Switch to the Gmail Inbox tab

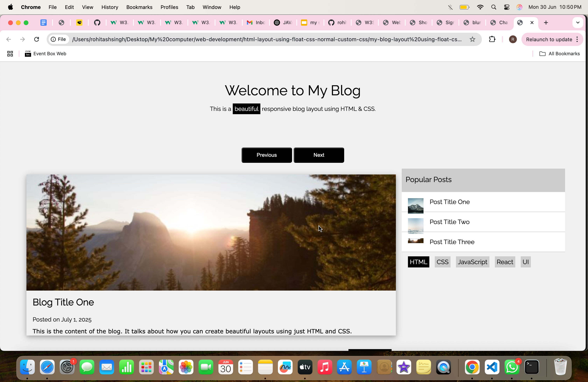click(256, 23)
